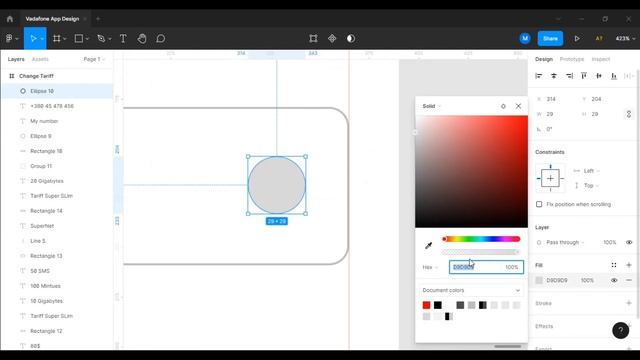640x360 pixels.
Task: Select the Hand tool
Action: [x=142, y=38]
